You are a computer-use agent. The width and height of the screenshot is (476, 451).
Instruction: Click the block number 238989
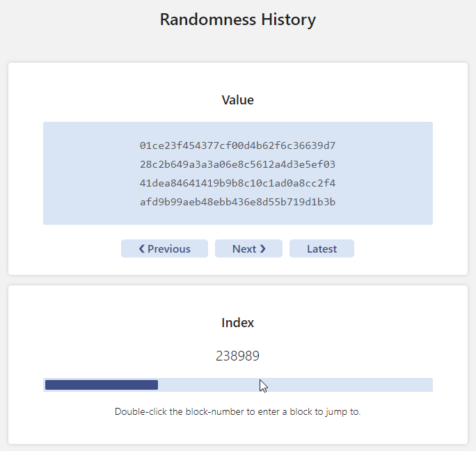click(x=238, y=356)
